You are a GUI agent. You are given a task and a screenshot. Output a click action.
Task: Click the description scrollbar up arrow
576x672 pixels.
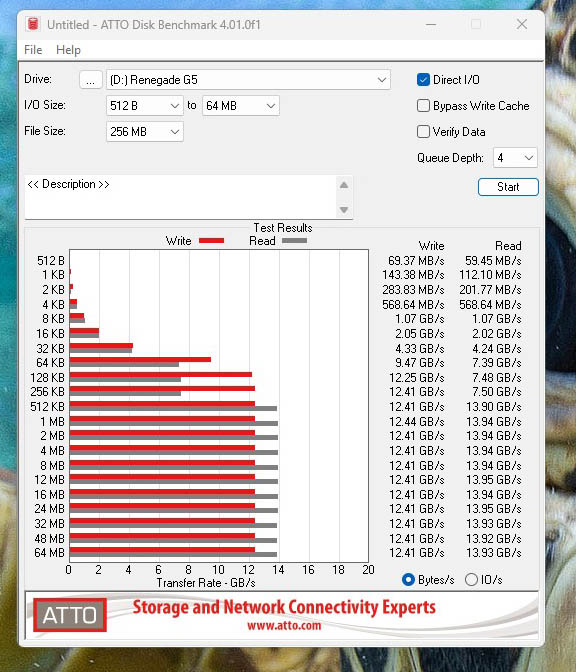344,185
